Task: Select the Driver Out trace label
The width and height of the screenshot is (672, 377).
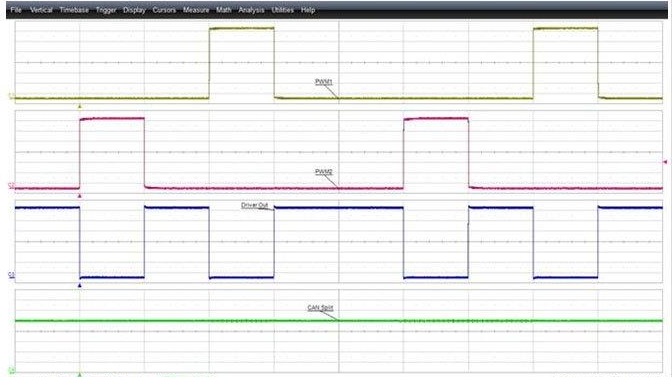Action: (x=255, y=205)
